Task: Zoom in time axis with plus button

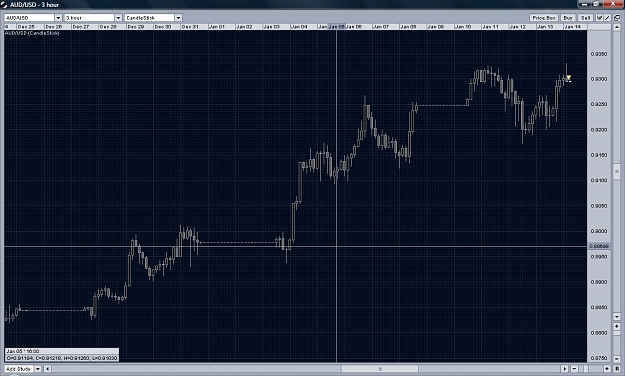Action: [607, 369]
